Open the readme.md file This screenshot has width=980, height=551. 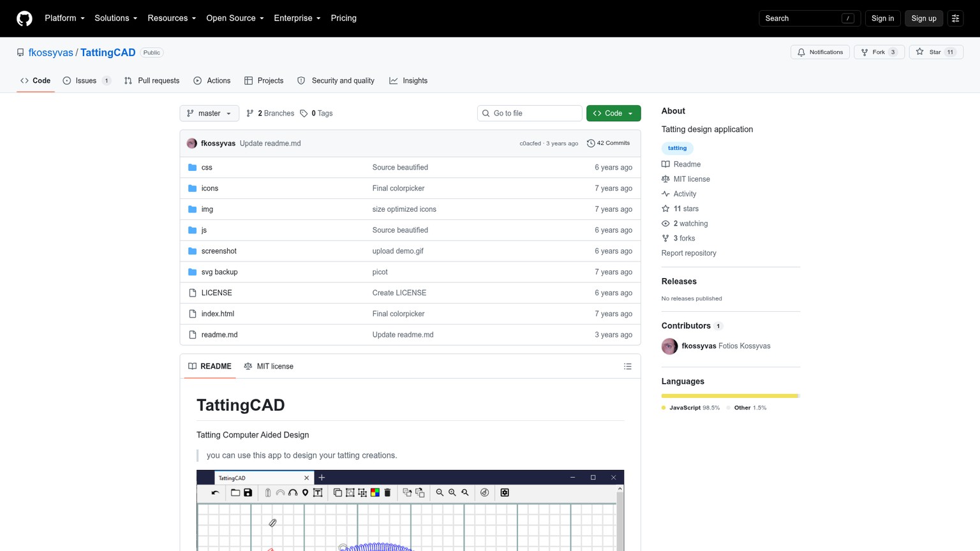pyautogui.click(x=219, y=335)
